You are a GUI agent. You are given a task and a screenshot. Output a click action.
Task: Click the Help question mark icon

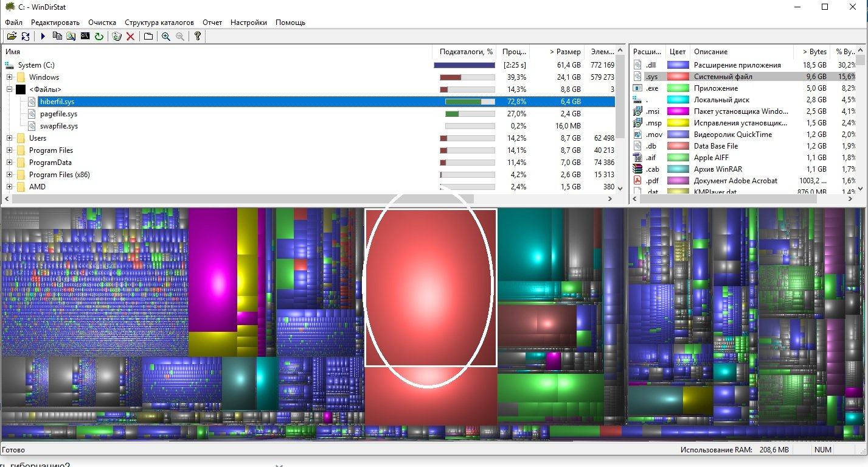click(197, 37)
